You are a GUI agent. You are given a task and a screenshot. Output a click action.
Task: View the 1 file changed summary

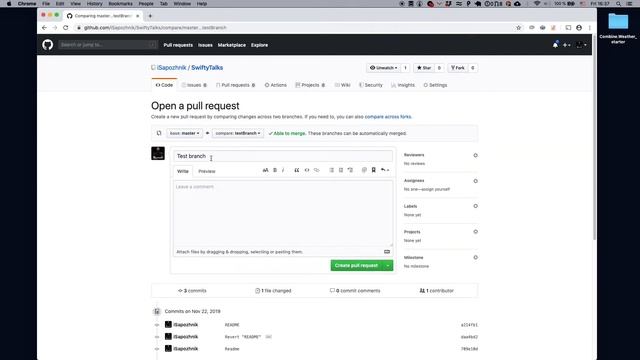click(273, 291)
